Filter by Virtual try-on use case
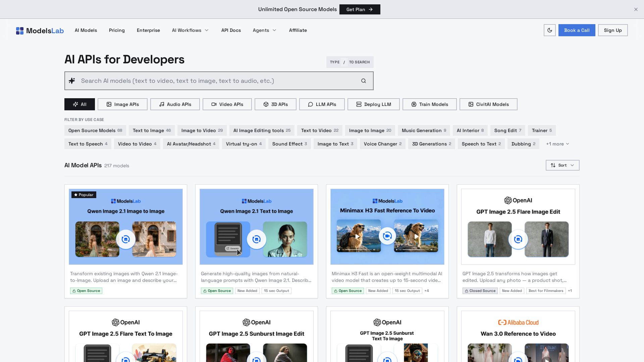The width and height of the screenshot is (644, 362). click(244, 144)
